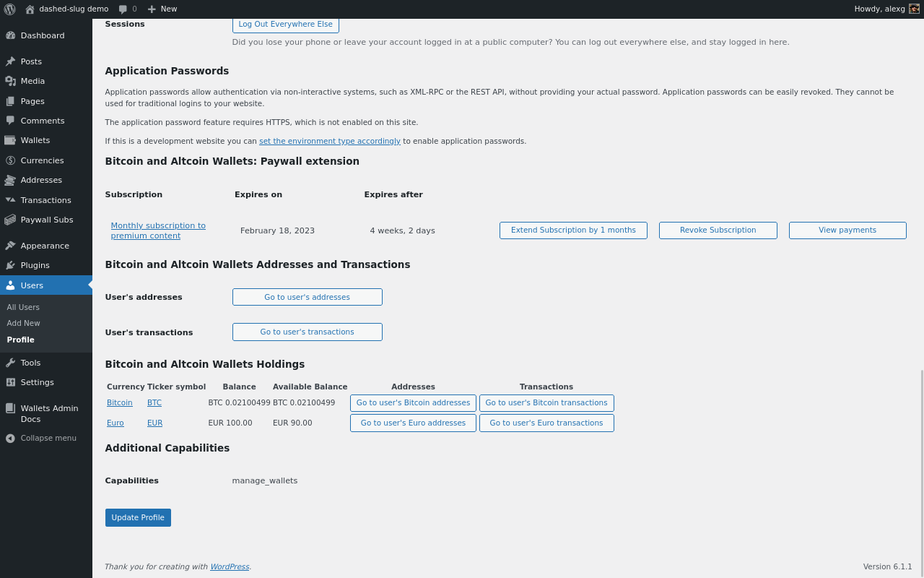924x578 pixels.
Task: Open Currencies in the admin menu
Action: click(x=42, y=160)
